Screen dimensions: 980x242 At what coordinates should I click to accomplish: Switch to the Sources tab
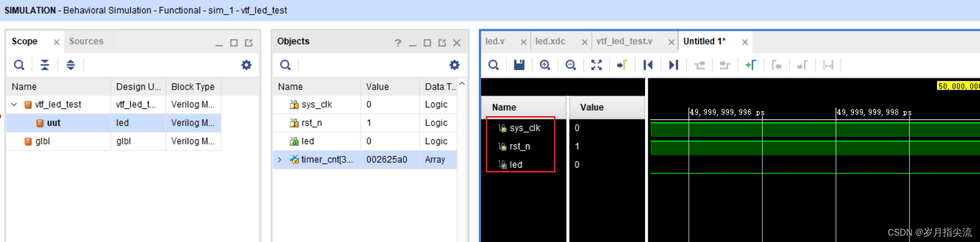pyautogui.click(x=86, y=42)
